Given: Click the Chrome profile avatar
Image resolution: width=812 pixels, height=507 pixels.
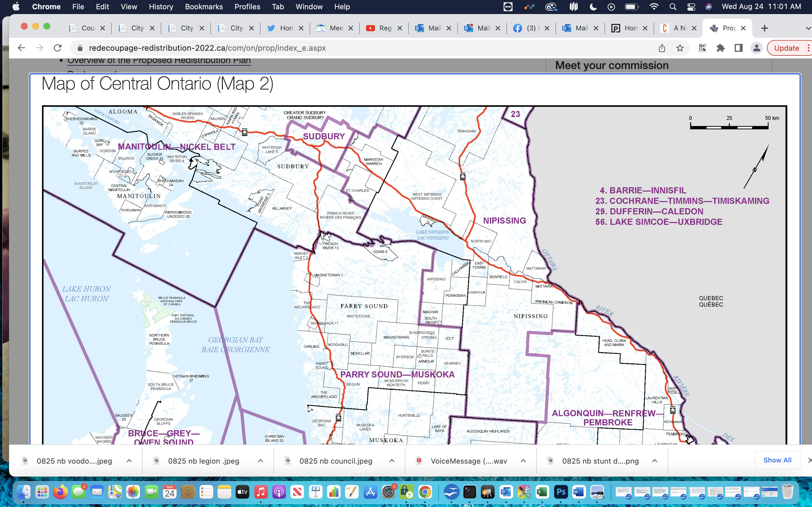Looking at the screenshot, I should (x=756, y=48).
